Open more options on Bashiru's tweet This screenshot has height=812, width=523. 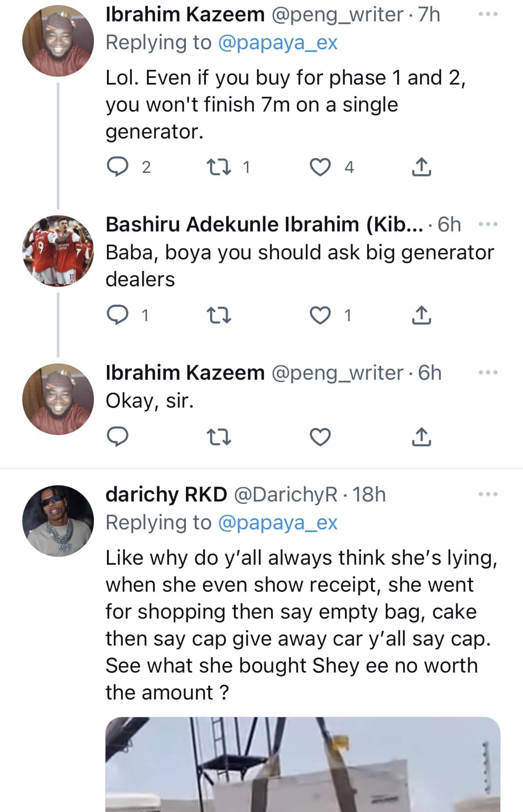(x=488, y=224)
